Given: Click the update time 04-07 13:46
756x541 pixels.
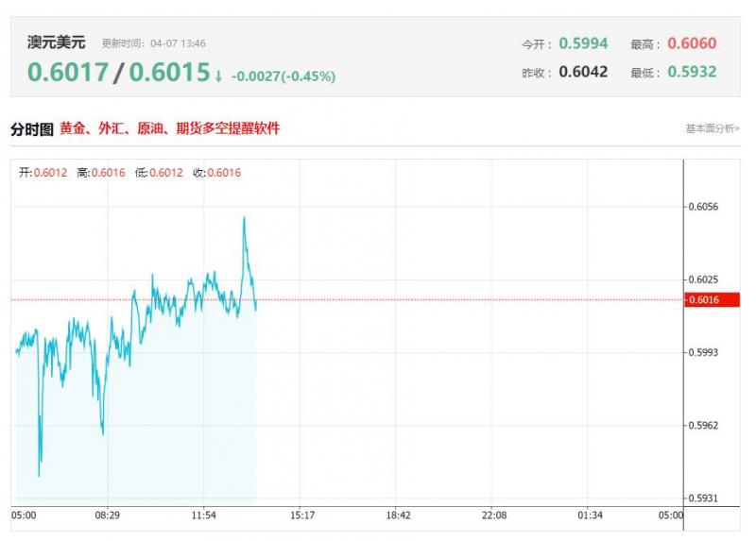Looking at the screenshot, I should (178, 43).
